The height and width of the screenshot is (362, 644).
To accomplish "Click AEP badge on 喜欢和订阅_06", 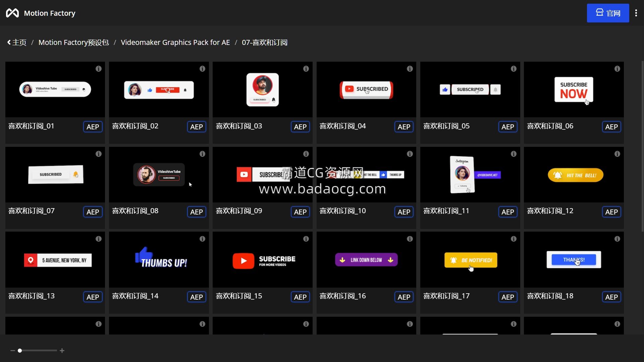I will (x=611, y=127).
